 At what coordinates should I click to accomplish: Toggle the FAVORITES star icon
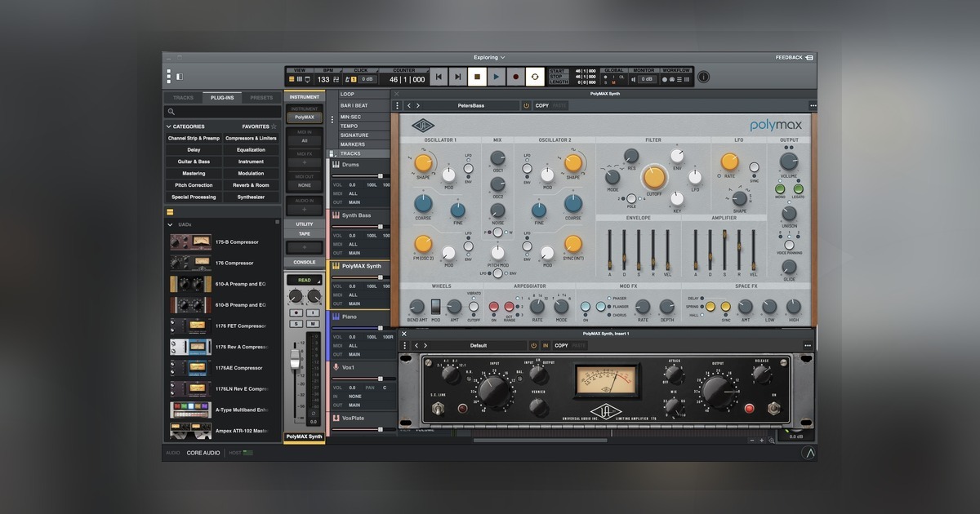(274, 126)
